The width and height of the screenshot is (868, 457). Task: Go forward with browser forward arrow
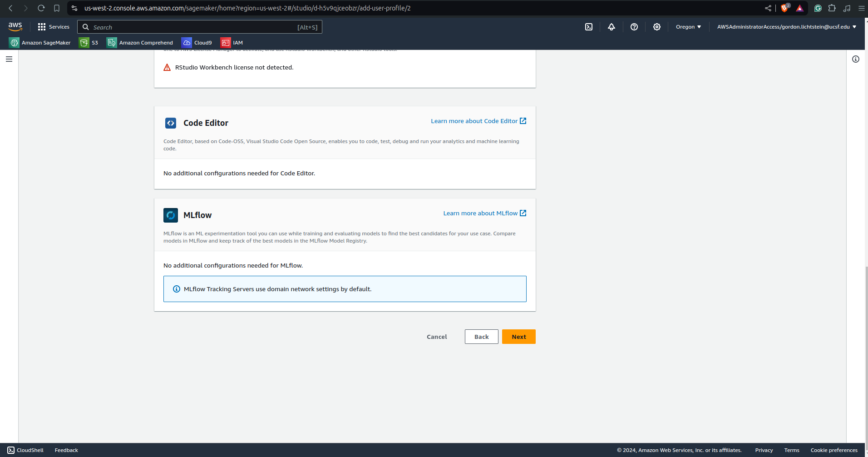pos(26,8)
